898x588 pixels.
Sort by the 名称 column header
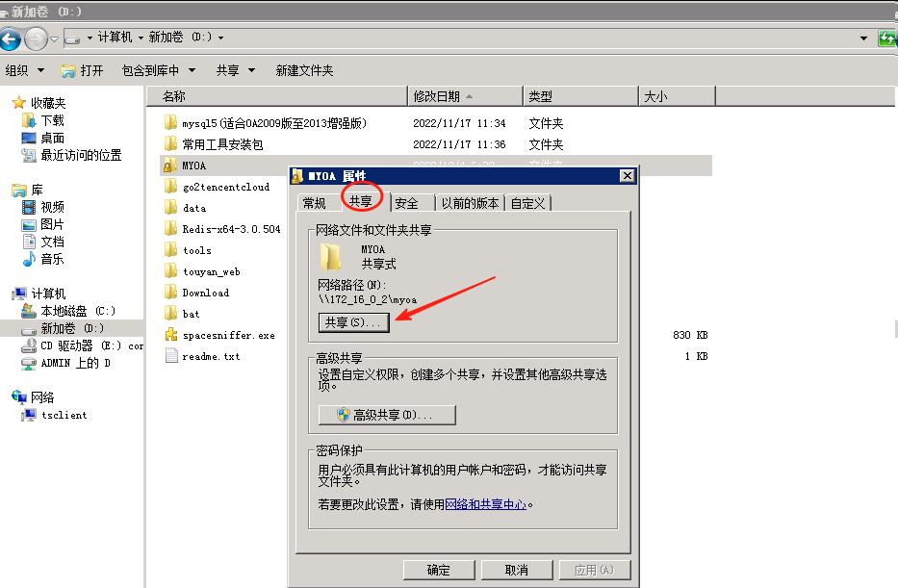tap(277, 96)
